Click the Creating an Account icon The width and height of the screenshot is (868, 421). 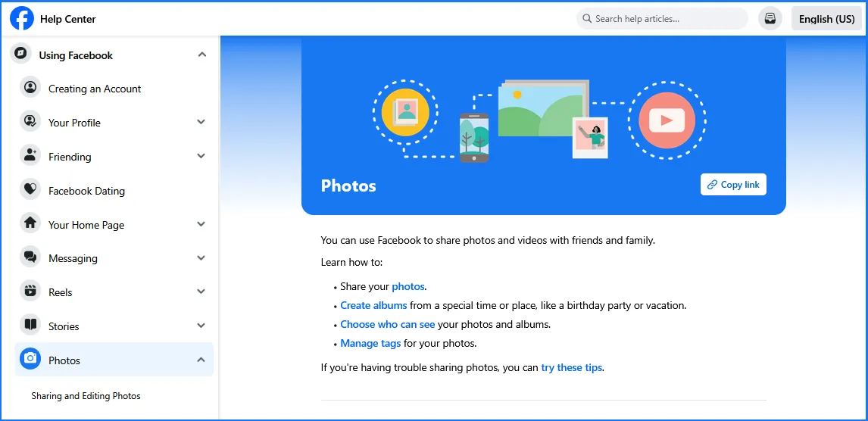tap(30, 88)
